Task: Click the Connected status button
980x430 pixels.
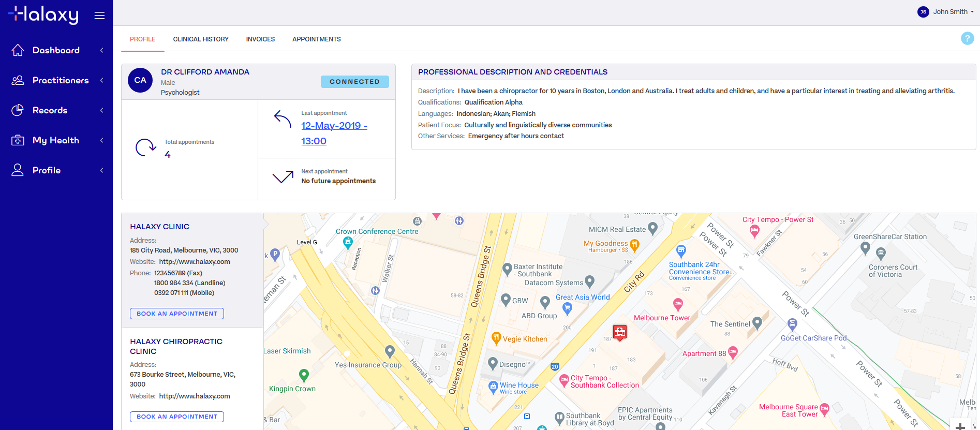Action: (355, 82)
